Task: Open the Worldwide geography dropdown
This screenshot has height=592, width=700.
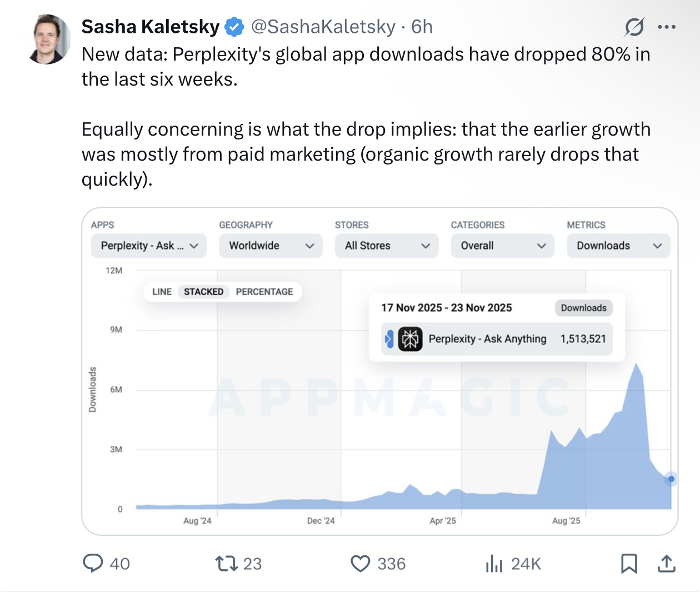Action: tap(271, 246)
